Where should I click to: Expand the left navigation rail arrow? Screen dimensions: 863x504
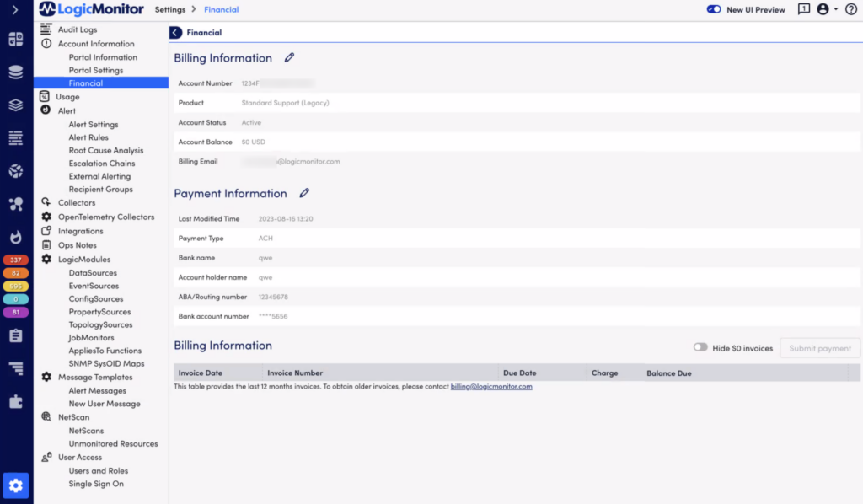[15, 10]
